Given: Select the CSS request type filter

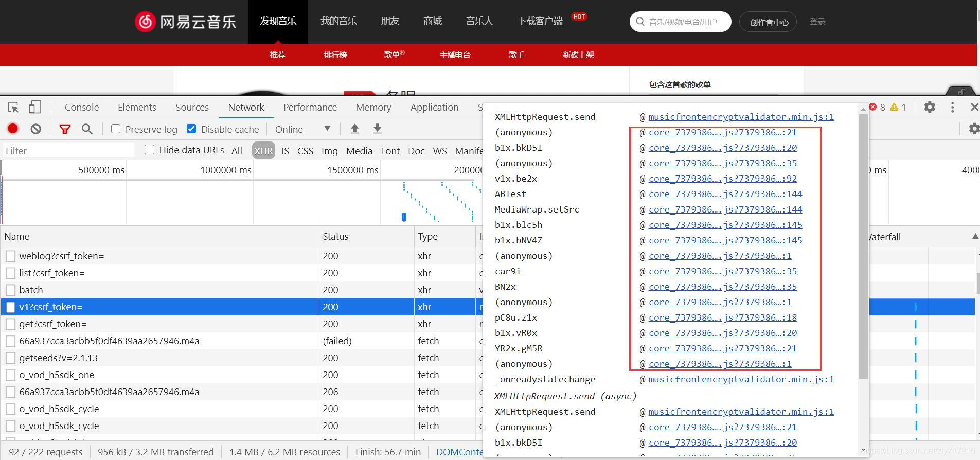Looking at the screenshot, I should pyautogui.click(x=305, y=151).
